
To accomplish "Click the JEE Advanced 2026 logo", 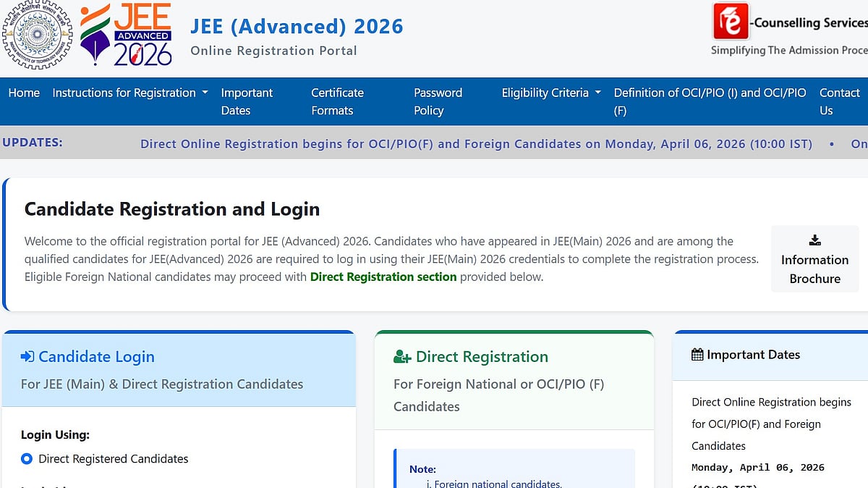I will pyautogui.click(x=127, y=35).
